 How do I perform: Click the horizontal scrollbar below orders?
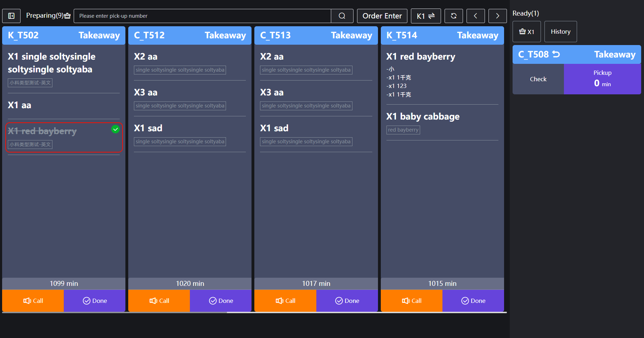point(114,312)
